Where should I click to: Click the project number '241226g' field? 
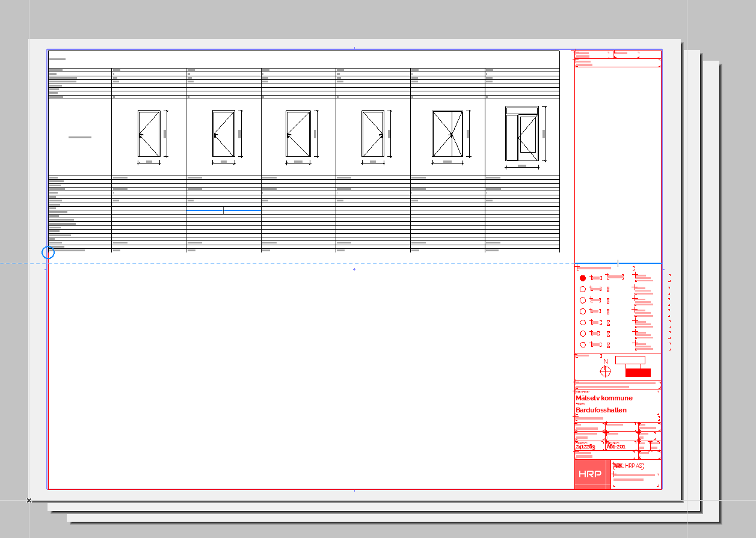(585, 447)
